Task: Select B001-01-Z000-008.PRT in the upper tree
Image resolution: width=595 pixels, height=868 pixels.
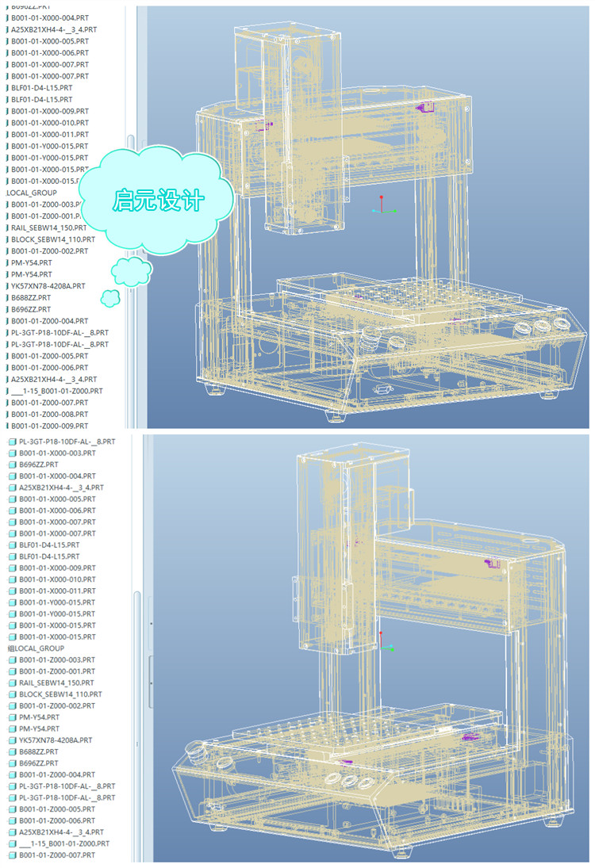Action: [x=50, y=414]
